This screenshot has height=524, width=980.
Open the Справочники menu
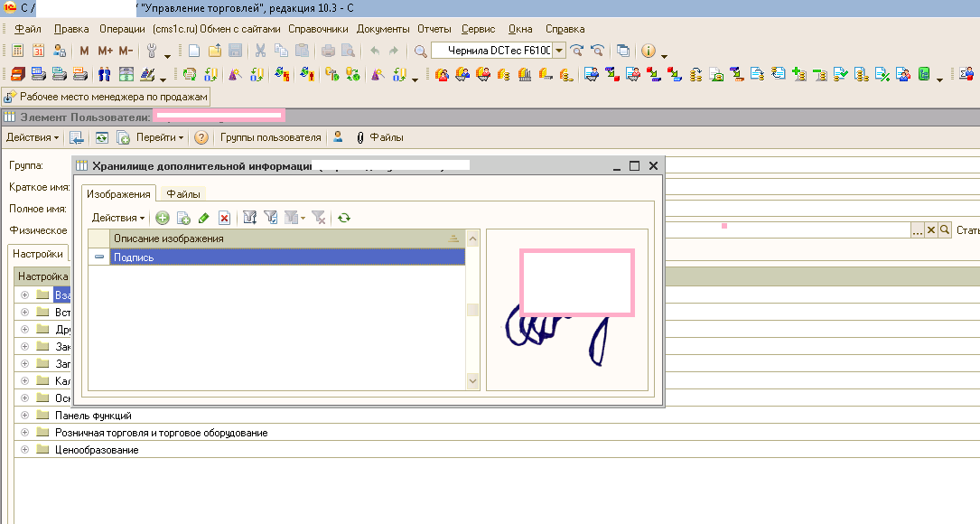coord(318,29)
